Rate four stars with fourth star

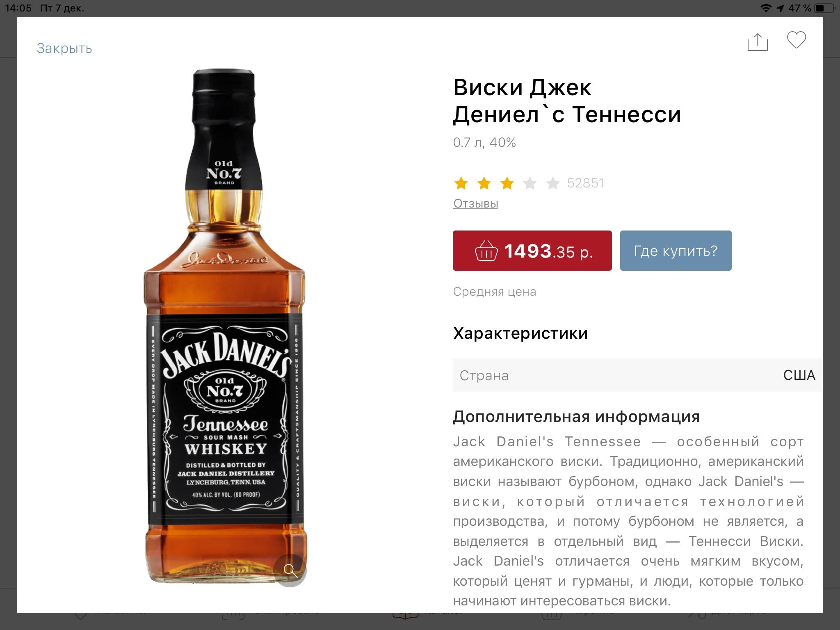(530, 183)
